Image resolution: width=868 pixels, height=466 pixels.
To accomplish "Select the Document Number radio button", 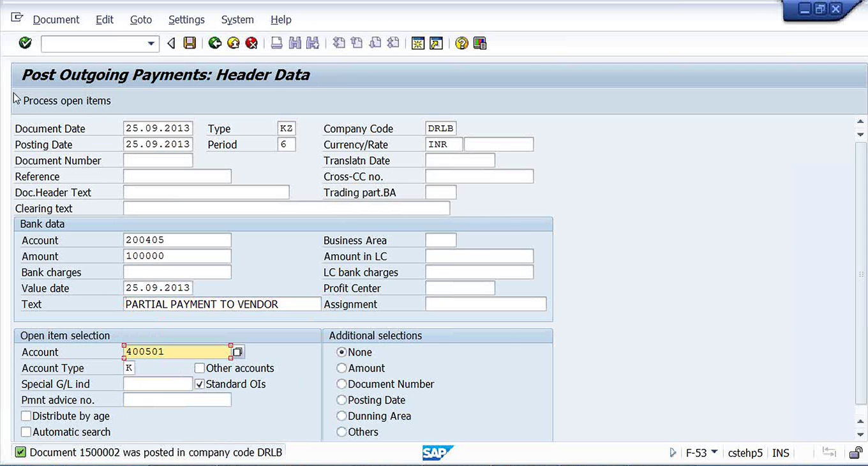I will [x=342, y=384].
